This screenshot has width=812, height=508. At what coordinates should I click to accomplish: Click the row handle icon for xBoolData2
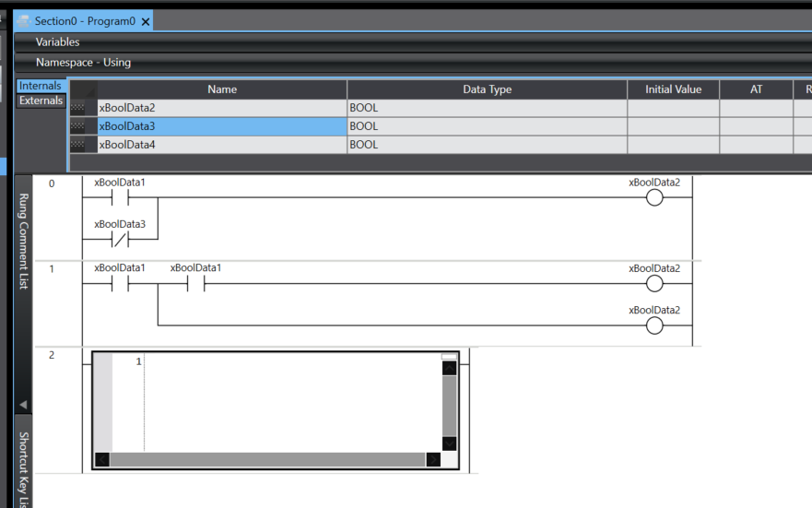(77, 108)
